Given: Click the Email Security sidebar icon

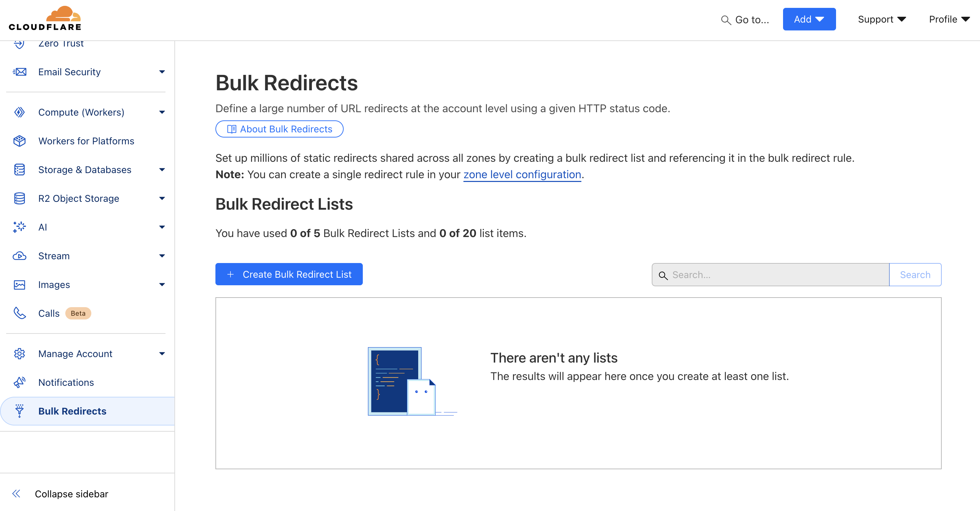Looking at the screenshot, I should [x=20, y=71].
